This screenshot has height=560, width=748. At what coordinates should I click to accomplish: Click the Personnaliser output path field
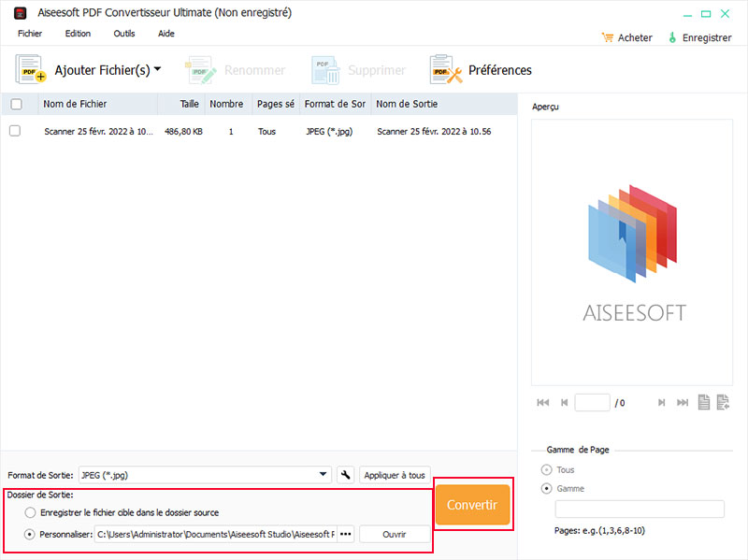pyautogui.click(x=216, y=534)
